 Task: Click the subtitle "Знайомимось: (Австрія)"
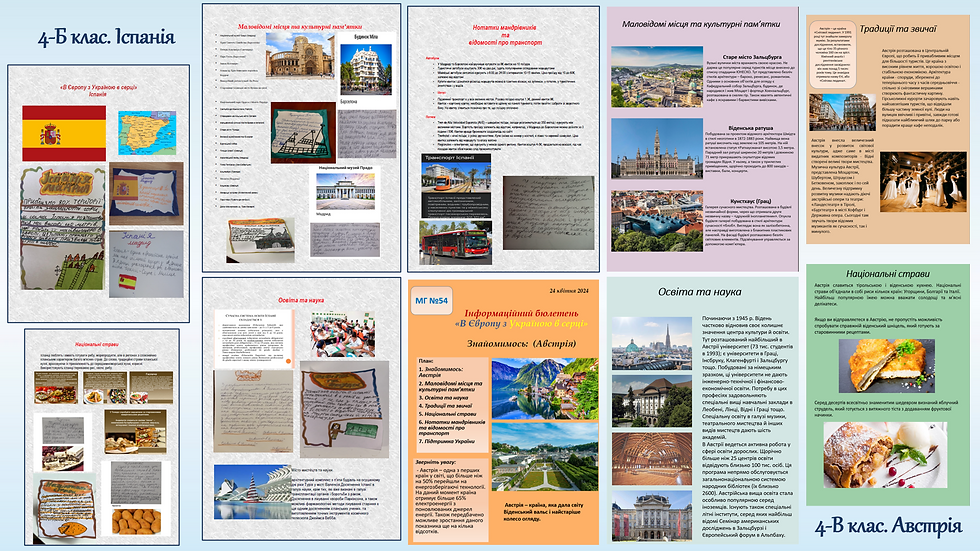click(521, 344)
